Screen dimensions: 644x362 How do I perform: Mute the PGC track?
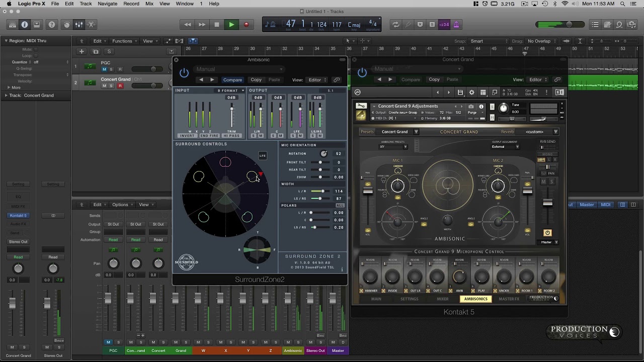pyautogui.click(x=105, y=69)
